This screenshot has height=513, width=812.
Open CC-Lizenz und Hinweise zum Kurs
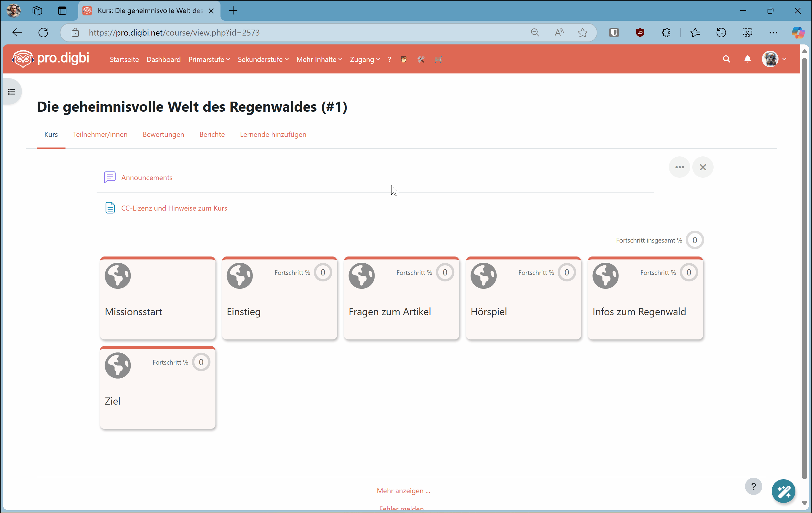(174, 208)
